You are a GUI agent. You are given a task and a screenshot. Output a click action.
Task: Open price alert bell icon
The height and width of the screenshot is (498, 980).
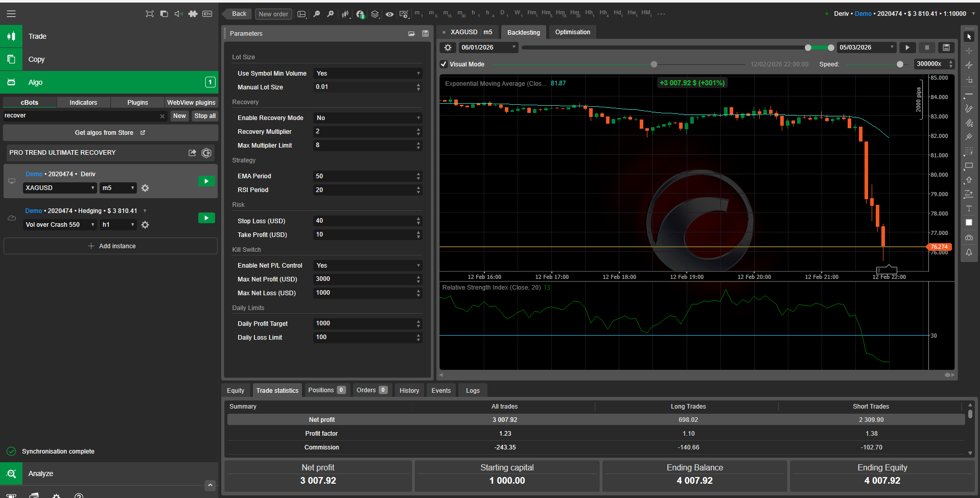coord(969,252)
